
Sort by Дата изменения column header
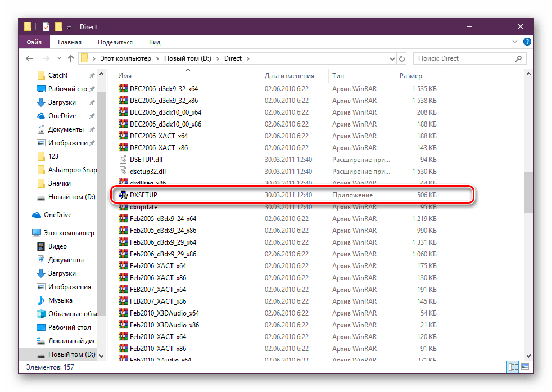[x=295, y=76]
